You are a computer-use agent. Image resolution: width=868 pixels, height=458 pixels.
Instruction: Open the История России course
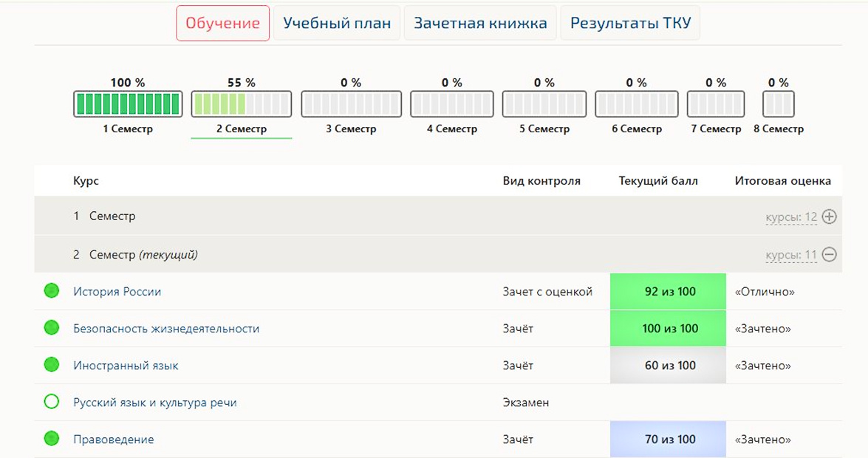point(117,292)
